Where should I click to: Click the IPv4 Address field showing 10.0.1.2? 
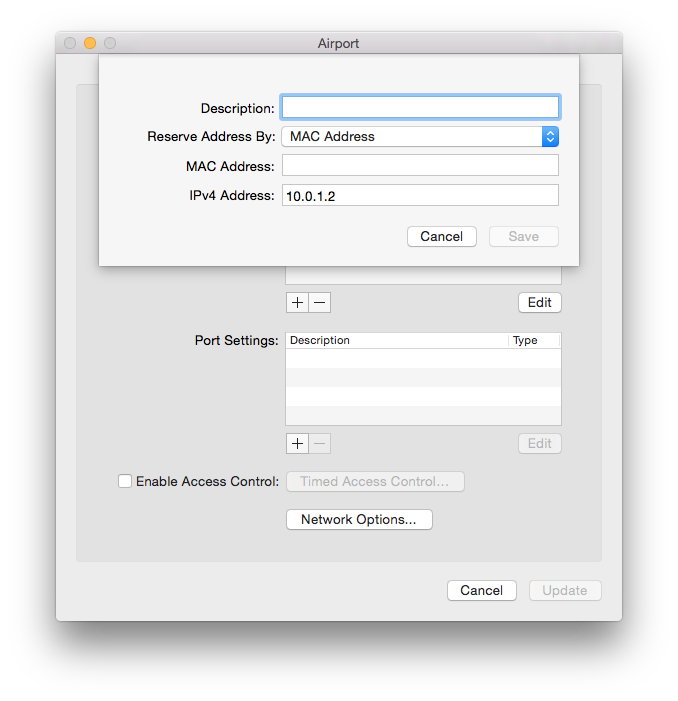[420, 195]
